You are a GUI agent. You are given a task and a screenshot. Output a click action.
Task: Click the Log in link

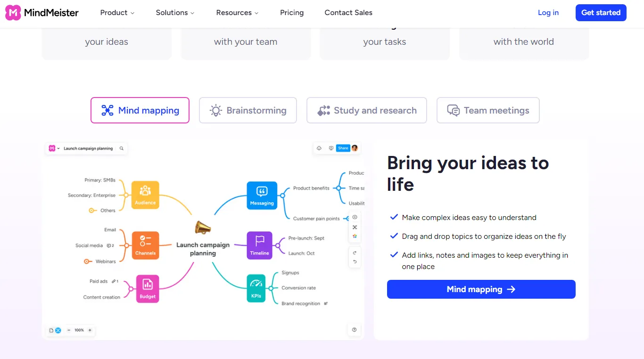548,13
